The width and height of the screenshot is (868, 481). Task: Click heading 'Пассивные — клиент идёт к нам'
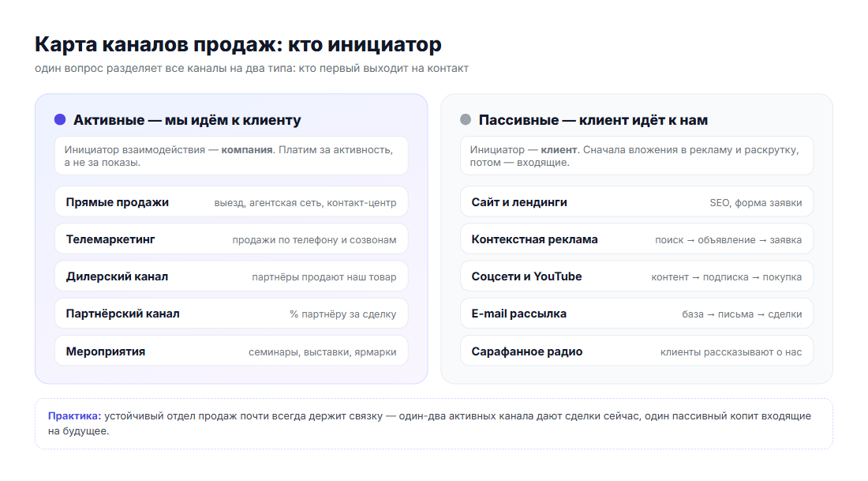[593, 120]
